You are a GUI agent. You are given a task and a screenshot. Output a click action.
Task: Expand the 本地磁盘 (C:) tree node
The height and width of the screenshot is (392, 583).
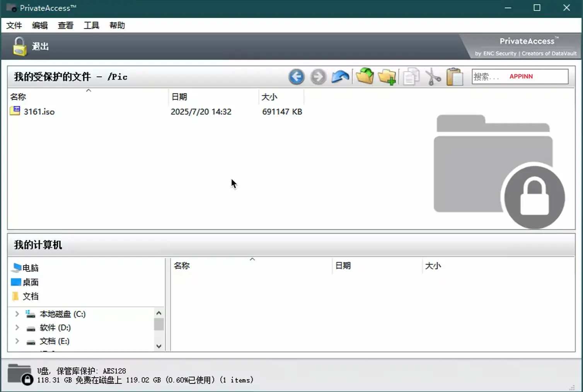coord(17,314)
